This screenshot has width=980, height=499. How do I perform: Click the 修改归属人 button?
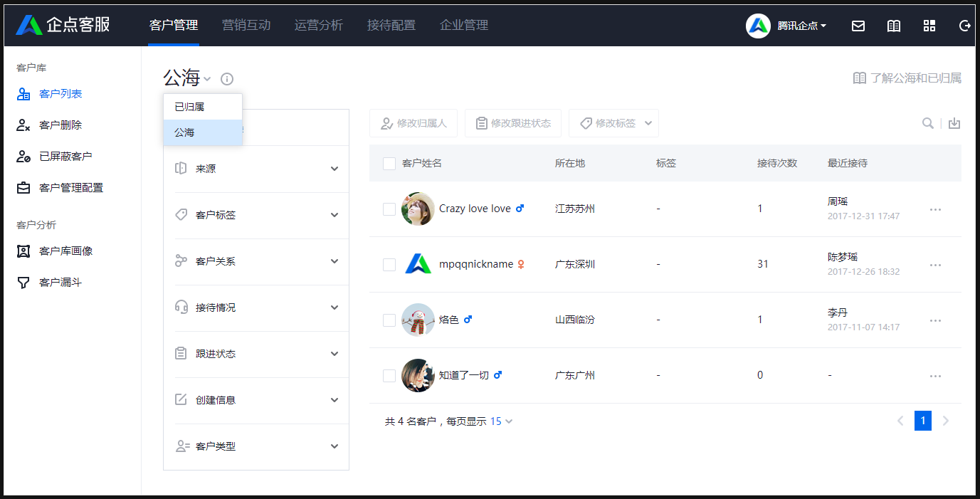(x=414, y=123)
